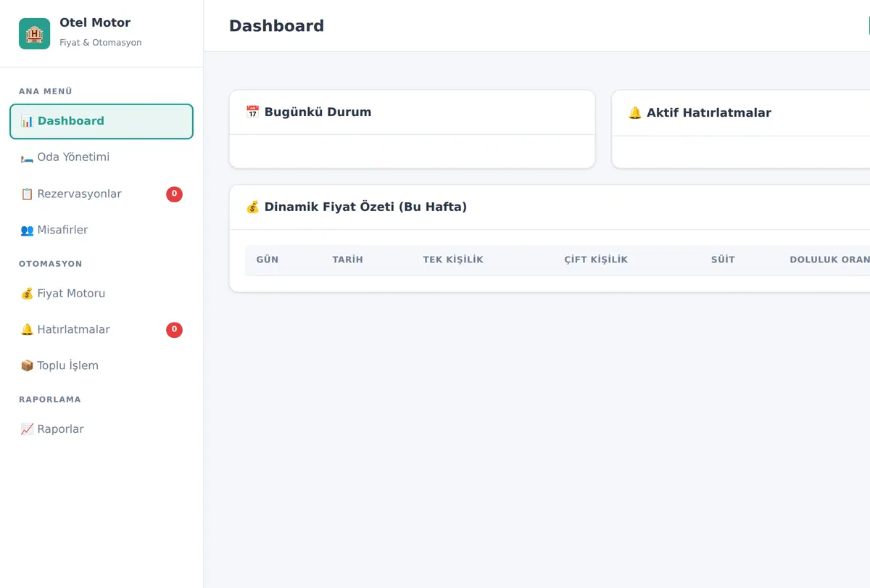Click the red badge next to Rezervasyonlar
The image size is (870, 588).
[x=174, y=194]
